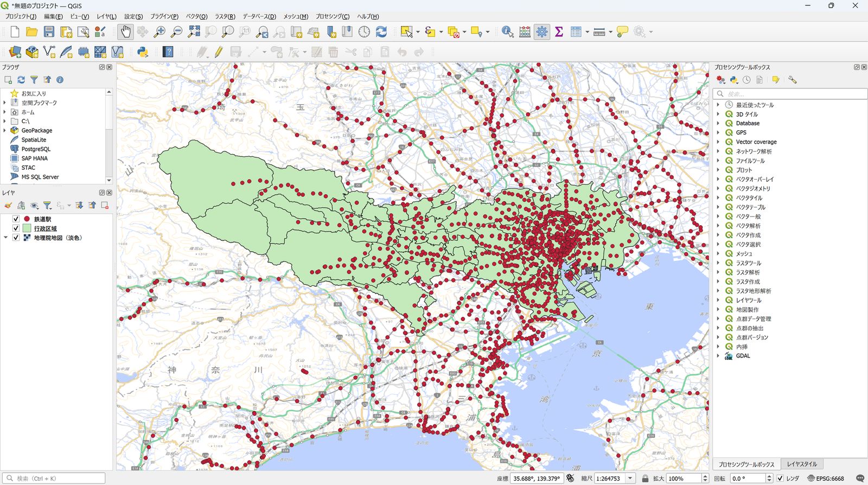
Task: Save the project with the floppy disk icon
Action: click(x=49, y=32)
